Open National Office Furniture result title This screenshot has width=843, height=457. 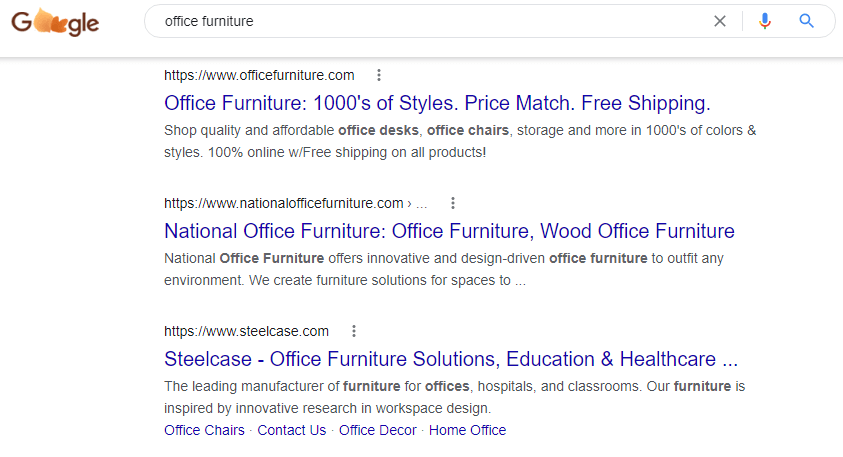(449, 231)
